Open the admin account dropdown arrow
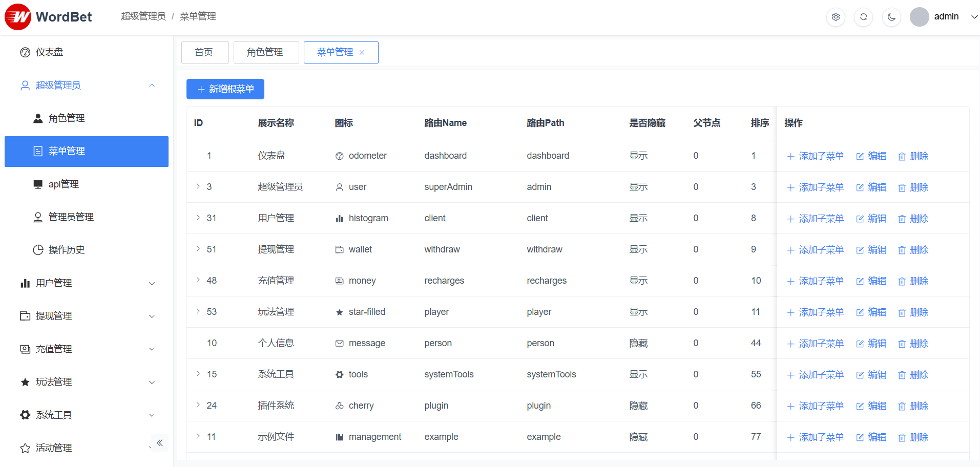This screenshot has height=467, width=980. coord(974,17)
